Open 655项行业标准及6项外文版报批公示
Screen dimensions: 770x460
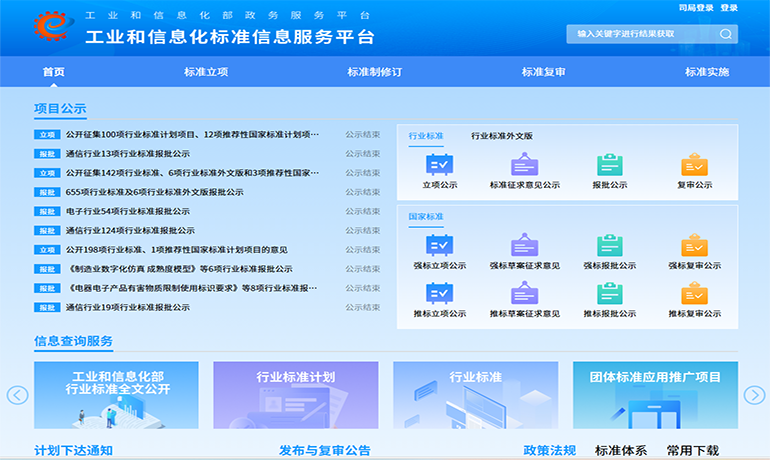click(x=155, y=192)
